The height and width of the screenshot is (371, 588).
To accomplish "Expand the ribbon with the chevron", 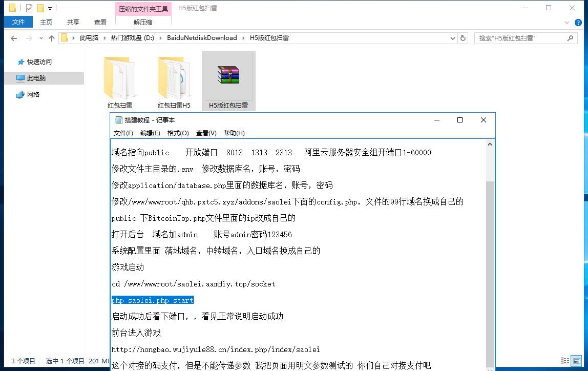I will 566,23.
